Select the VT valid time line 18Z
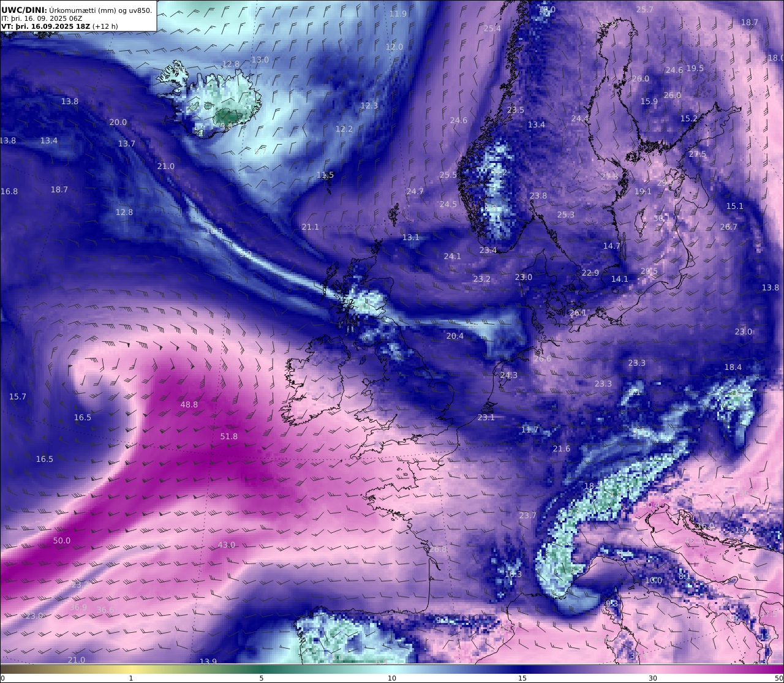Screen dimensions: 784x683 59,26
